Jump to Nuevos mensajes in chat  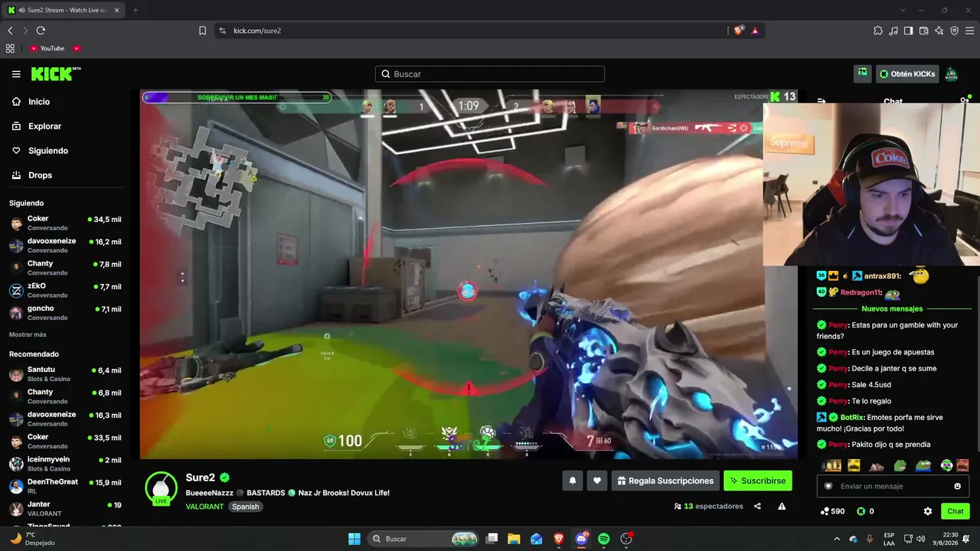pyautogui.click(x=892, y=308)
